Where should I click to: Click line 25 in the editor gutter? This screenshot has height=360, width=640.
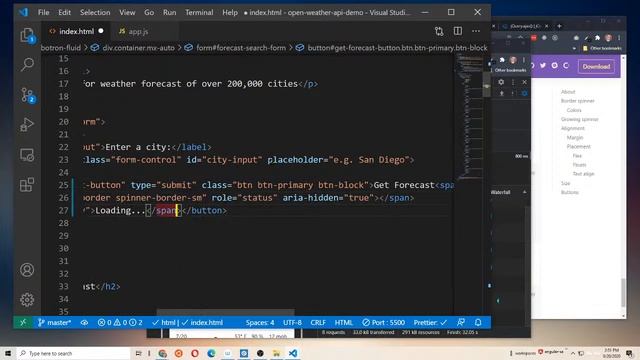(x=63, y=185)
